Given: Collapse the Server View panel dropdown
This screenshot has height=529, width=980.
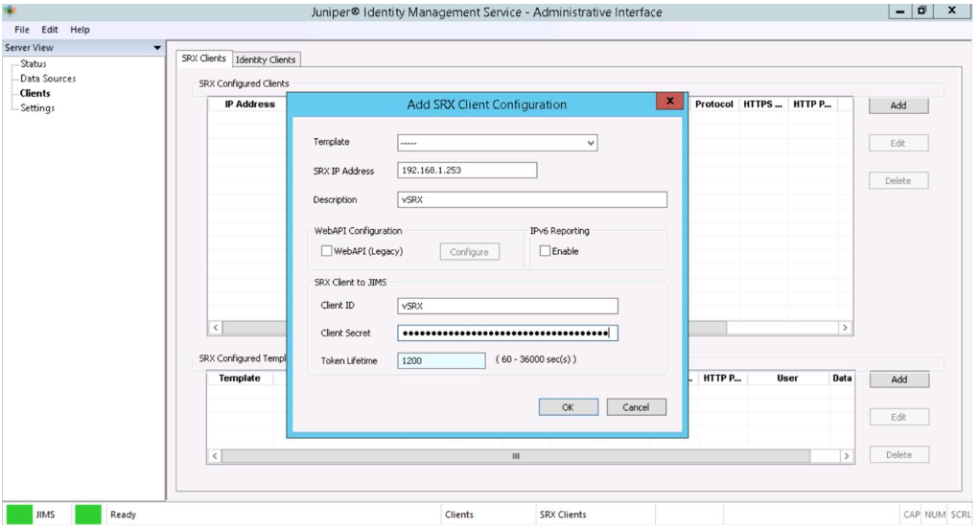Looking at the screenshot, I should click(157, 48).
